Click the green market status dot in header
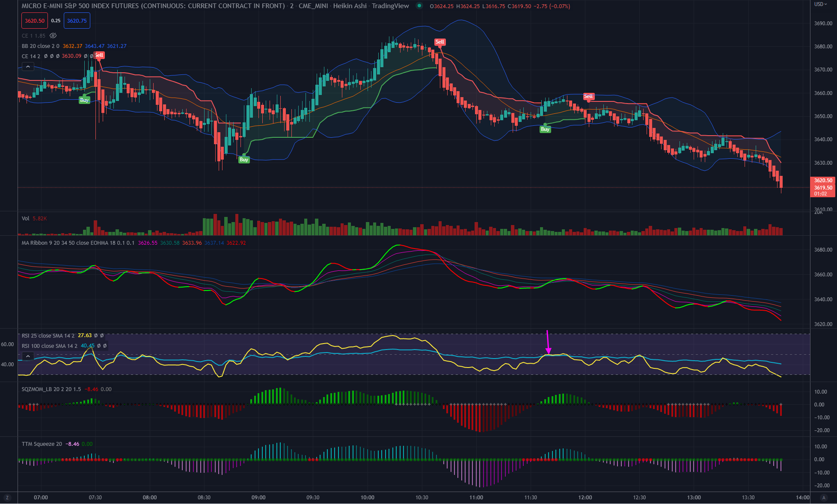The width and height of the screenshot is (837, 504). pos(419,6)
